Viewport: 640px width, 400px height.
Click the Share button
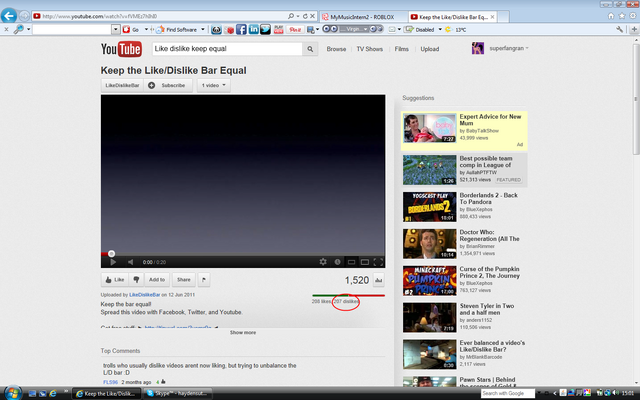pos(184,280)
